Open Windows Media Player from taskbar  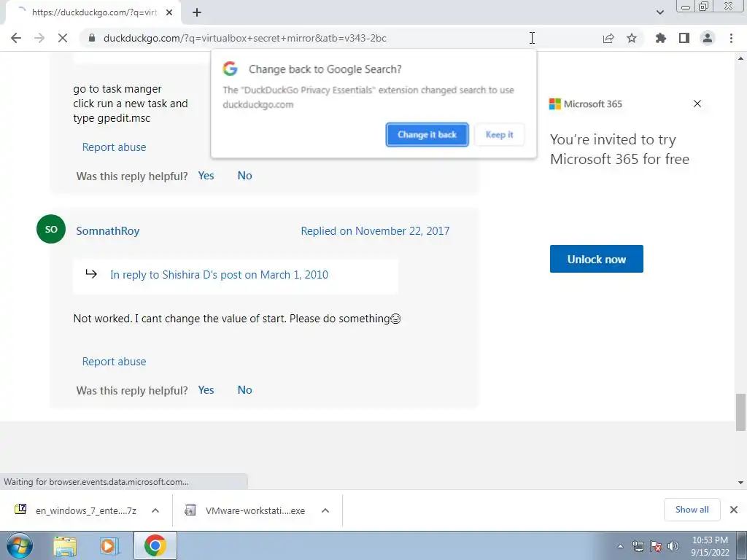pos(109,546)
